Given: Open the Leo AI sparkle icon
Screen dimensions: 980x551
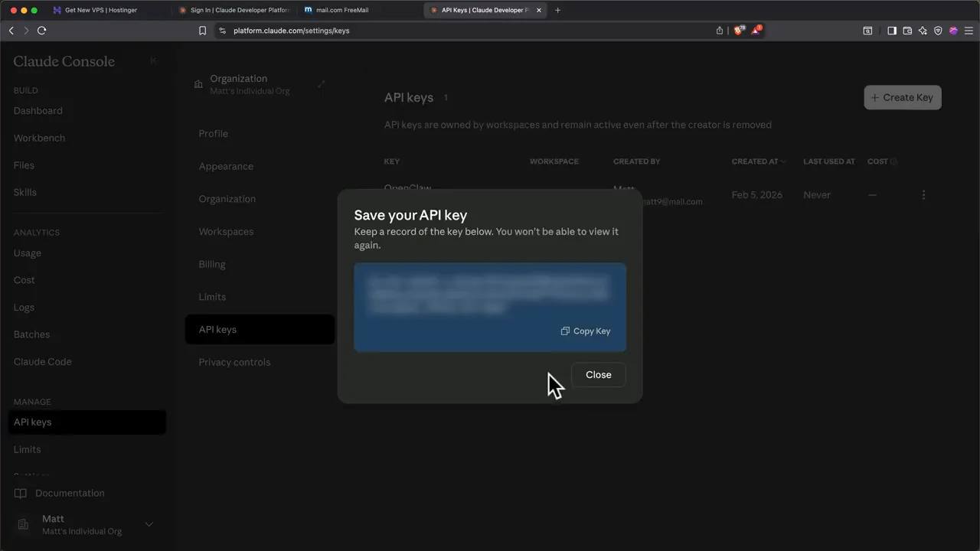Looking at the screenshot, I should pos(923,31).
